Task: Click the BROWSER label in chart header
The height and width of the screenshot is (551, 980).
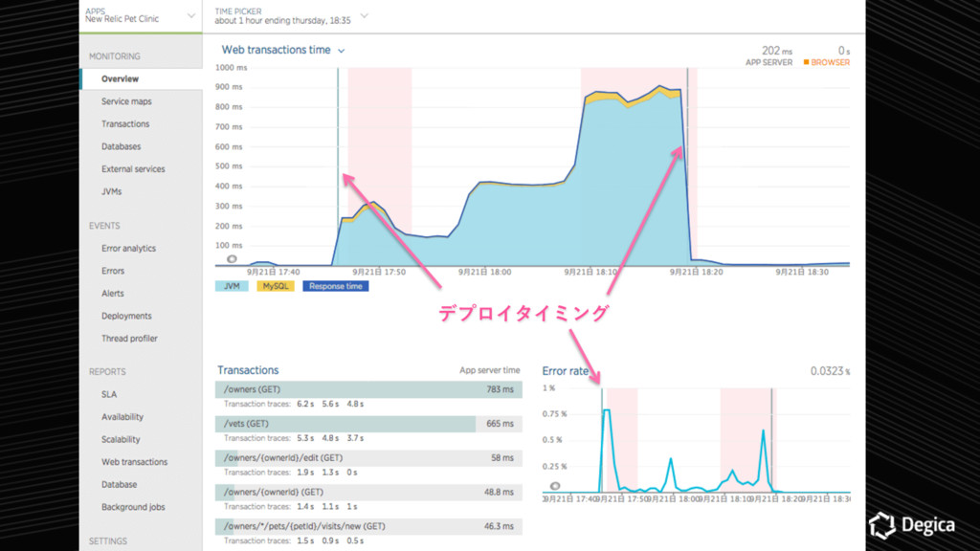Action: [x=830, y=62]
